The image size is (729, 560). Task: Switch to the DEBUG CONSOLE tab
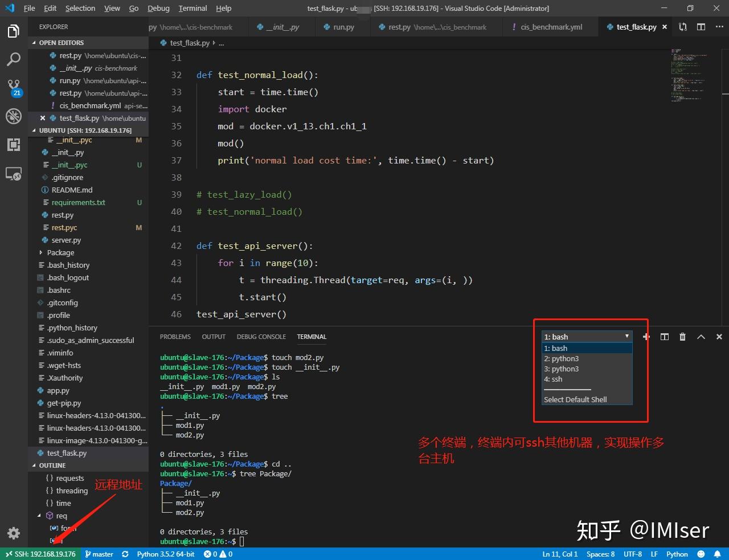tap(261, 337)
